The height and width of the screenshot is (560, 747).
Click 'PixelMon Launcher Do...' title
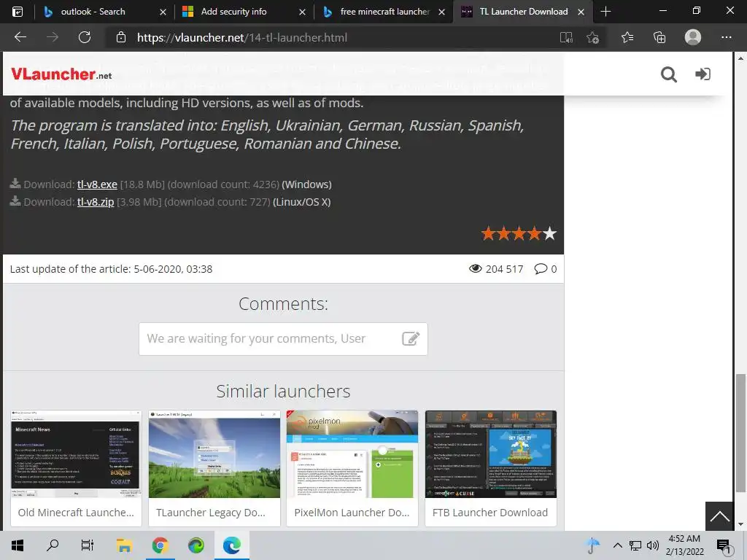(352, 513)
